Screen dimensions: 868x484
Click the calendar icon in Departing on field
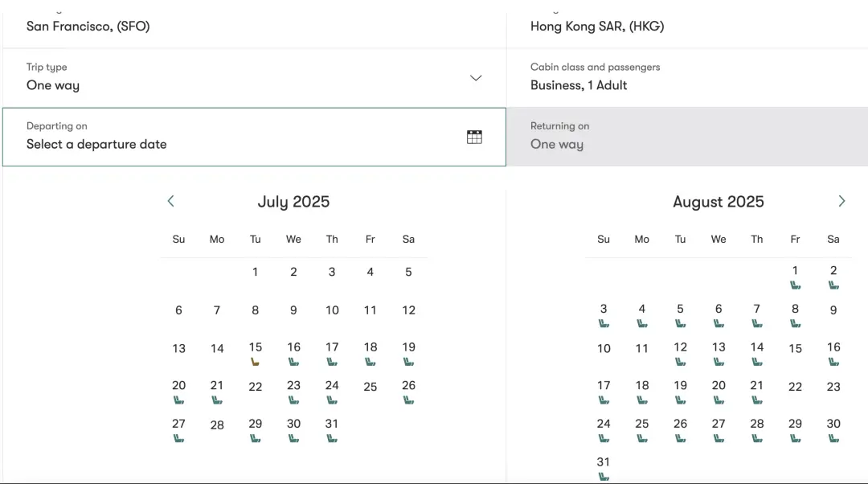pos(474,137)
